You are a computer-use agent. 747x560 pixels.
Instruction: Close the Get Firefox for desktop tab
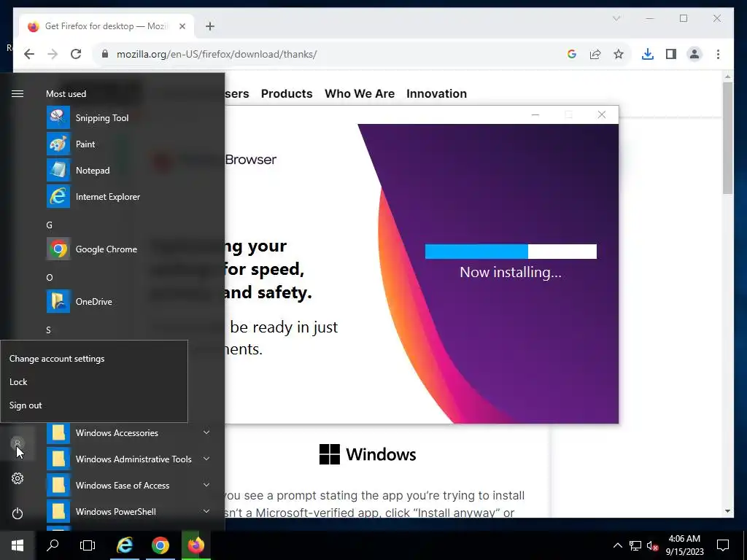(182, 26)
